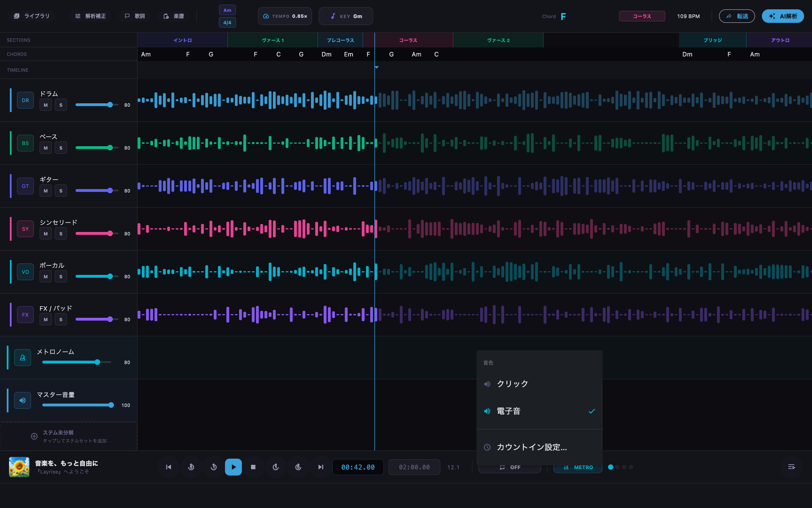Open カウントイン設定... from the popup menu
This screenshot has height=508, width=812.
(x=540, y=447)
